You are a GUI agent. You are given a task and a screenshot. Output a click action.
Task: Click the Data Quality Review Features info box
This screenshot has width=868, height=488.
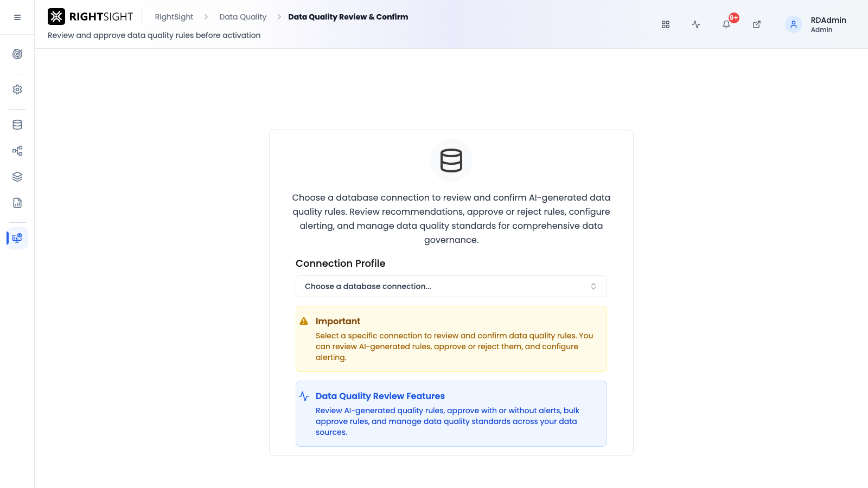tap(451, 414)
